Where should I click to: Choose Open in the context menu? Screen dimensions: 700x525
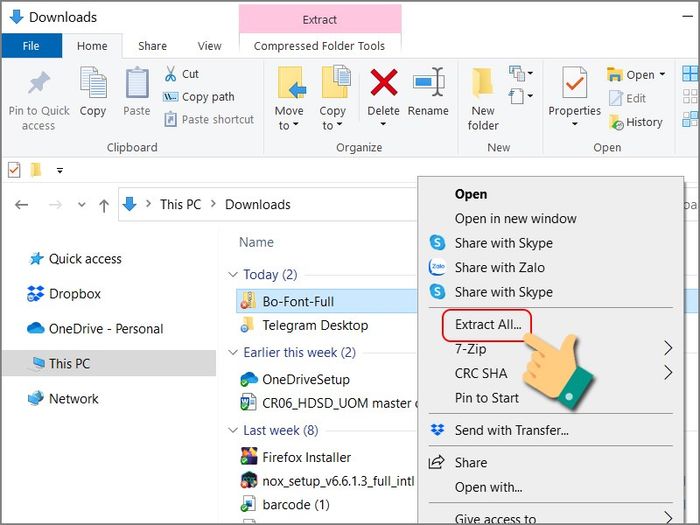click(471, 194)
